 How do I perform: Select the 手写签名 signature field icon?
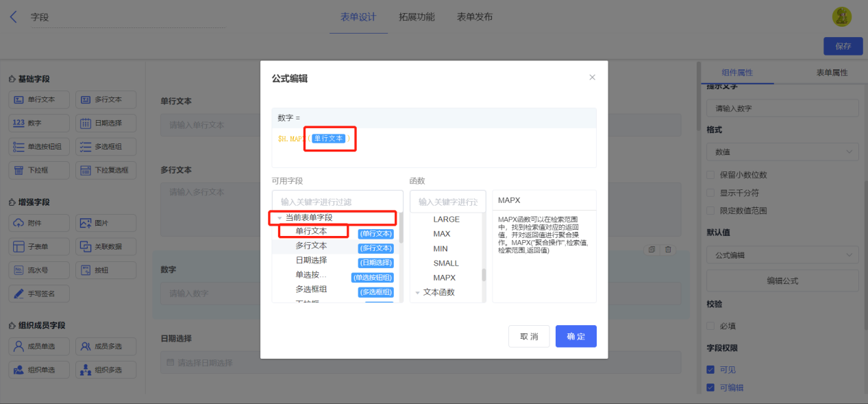click(x=18, y=294)
